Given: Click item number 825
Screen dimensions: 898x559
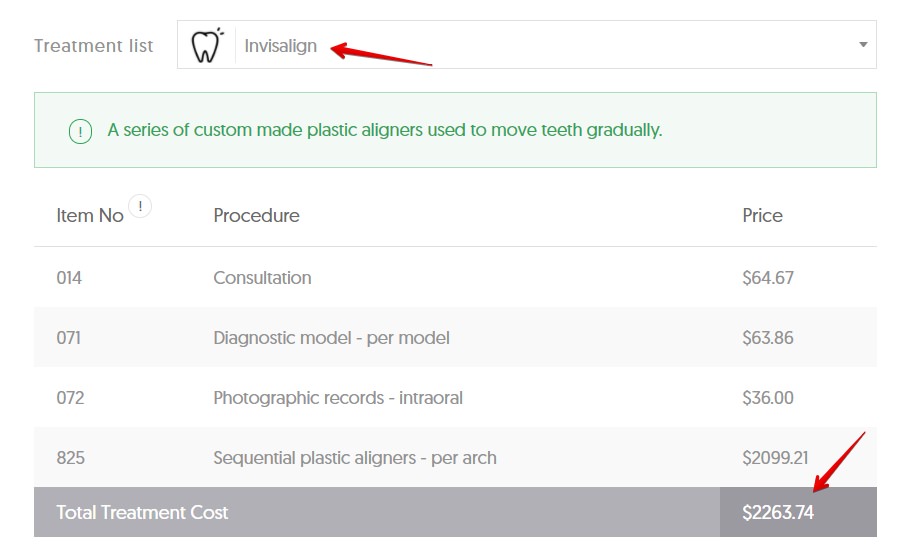Looking at the screenshot, I should click(x=71, y=458).
